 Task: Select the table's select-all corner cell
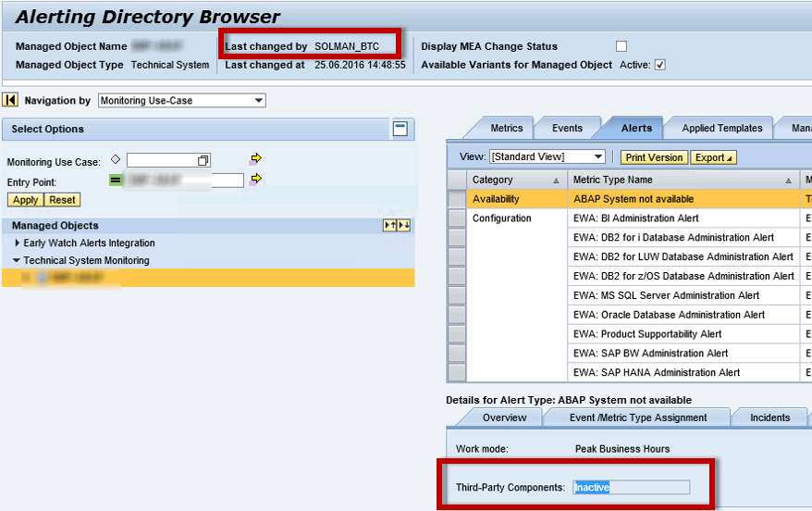[457, 180]
